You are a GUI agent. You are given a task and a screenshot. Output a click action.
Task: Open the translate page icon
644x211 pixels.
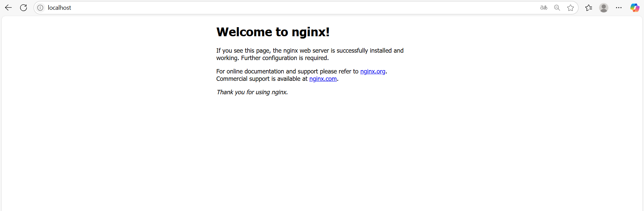tap(544, 8)
